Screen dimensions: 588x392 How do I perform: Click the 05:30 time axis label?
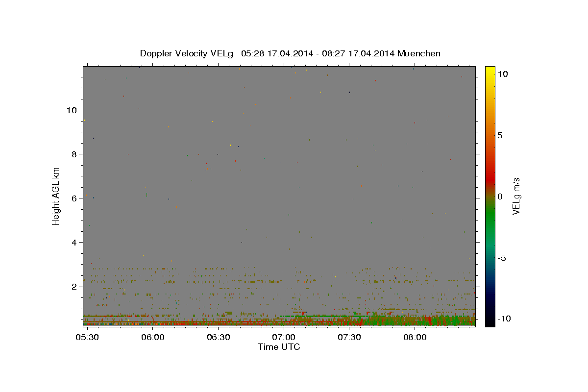click(x=88, y=338)
